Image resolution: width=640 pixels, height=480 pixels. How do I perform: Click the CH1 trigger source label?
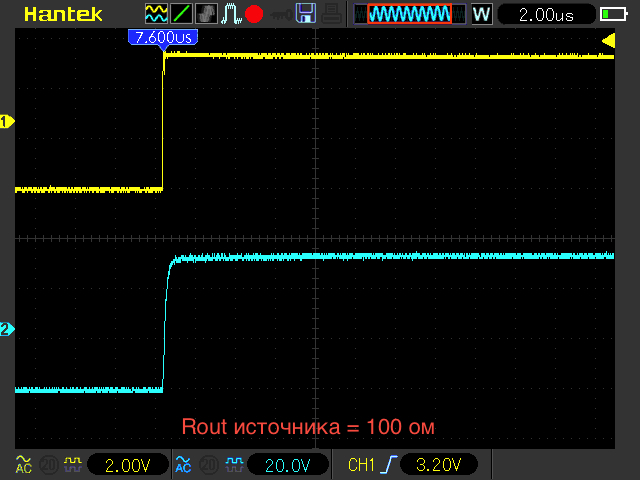(361, 464)
